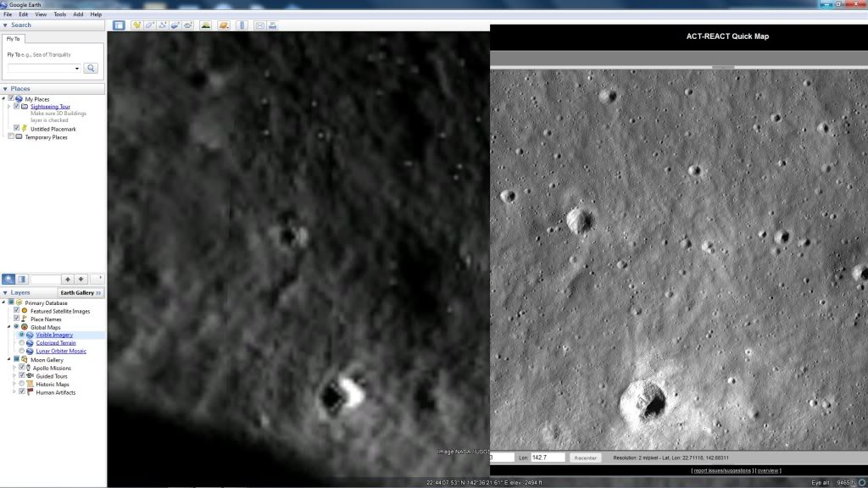Open the planet switcher toolbar button
Image resolution: width=868 pixels, height=488 pixels.
tap(224, 25)
